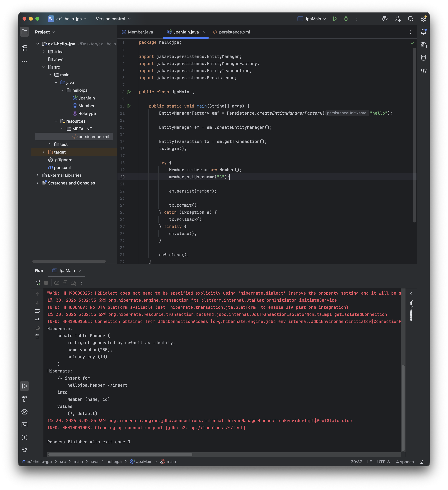This screenshot has width=448, height=490.
Task: Toggle scroll to end in console
Action: click(x=37, y=319)
